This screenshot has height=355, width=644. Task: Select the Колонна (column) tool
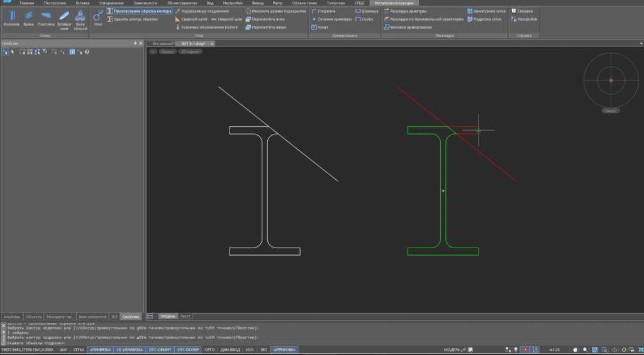pos(11,18)
